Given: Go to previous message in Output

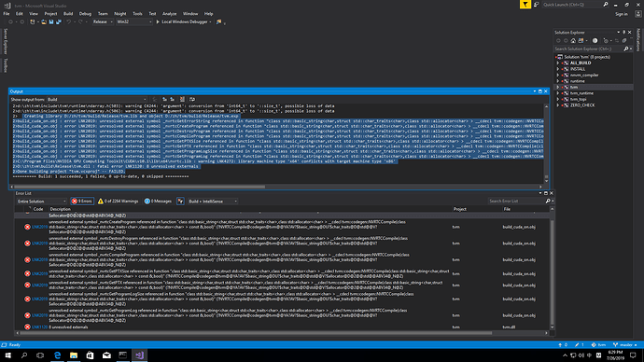Looking at the screenshot, I should pyautogui.click(x=164, y=99).
